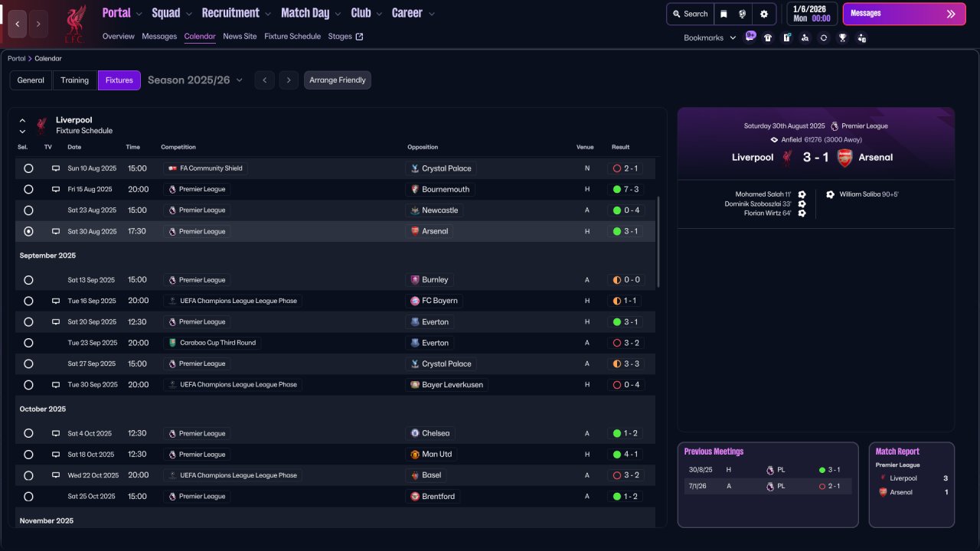980x551 pixels.
Task: Click the Date column header
Action: pos(74,147)
